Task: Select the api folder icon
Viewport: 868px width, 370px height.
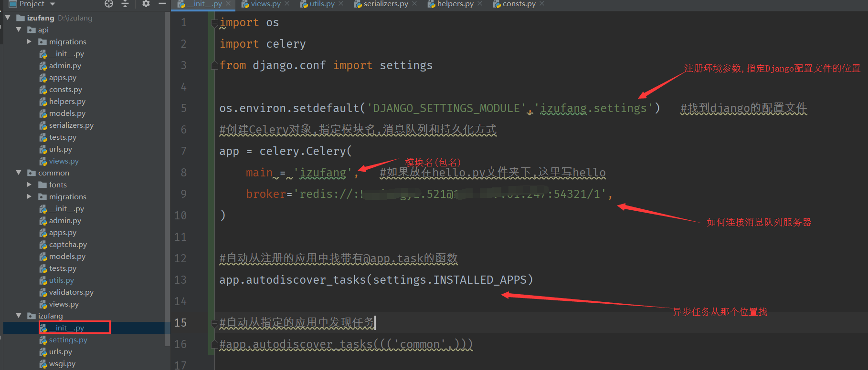Action: [32, 30]
